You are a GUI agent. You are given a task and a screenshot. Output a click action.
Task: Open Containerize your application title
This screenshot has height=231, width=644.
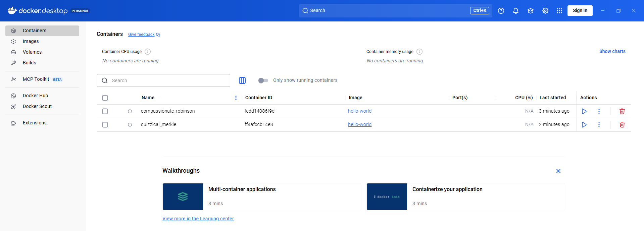(x=447, y=189)
